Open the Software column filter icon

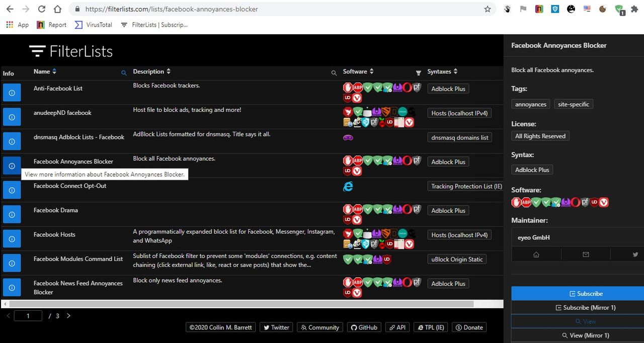coord(418,73)
